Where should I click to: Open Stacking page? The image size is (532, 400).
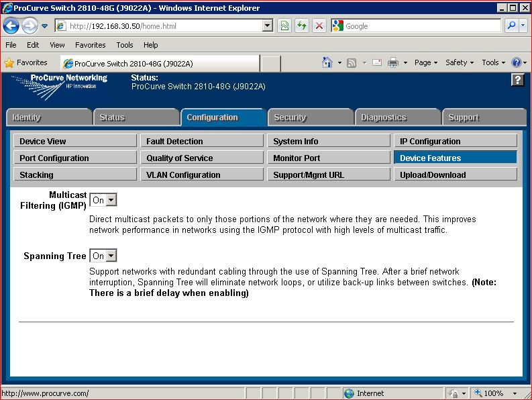pos(75,174)
